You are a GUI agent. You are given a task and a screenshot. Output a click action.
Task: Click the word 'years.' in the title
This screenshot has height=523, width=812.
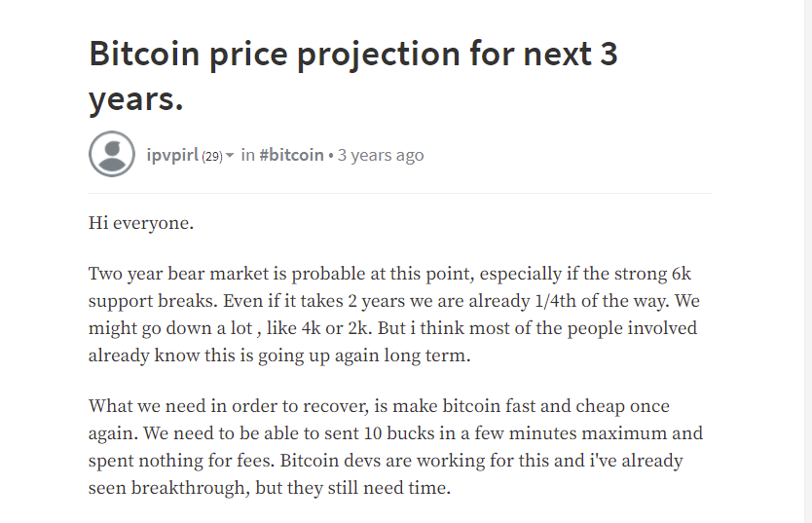(x=136, y=99)
